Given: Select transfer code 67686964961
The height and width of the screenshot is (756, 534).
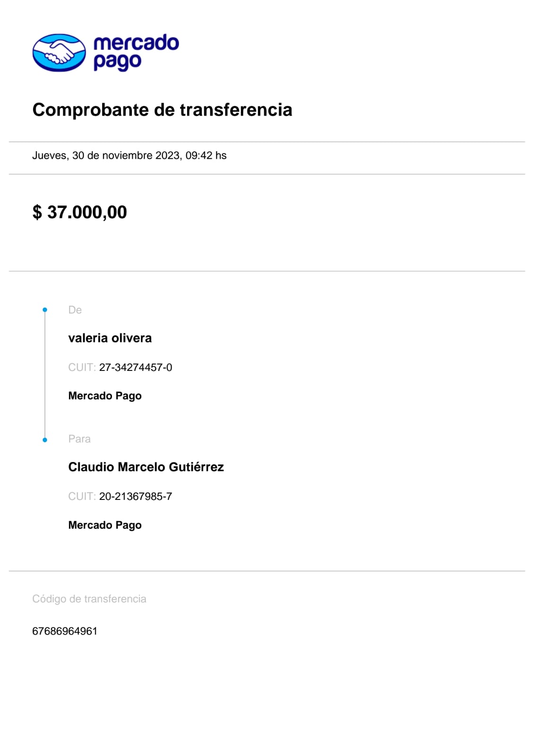Looking at the screenshot, I should click(x=65, y=631).
